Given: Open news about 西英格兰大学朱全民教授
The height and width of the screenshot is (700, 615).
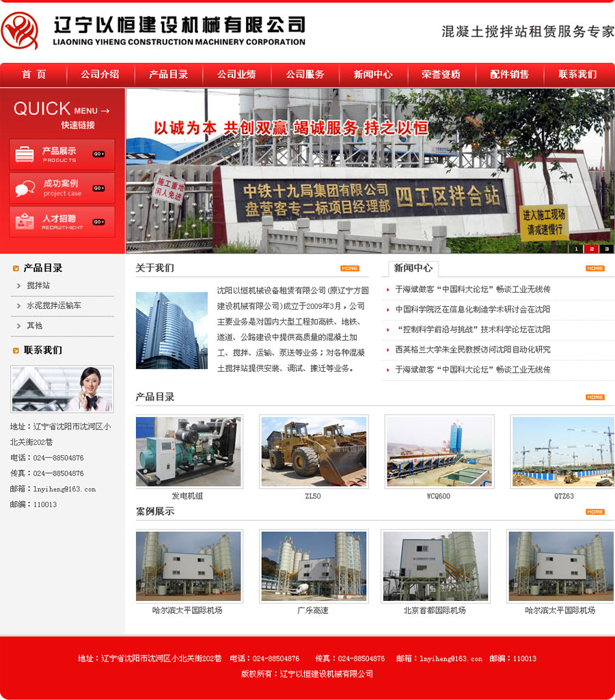Looking at the screenshot, I should tap(472, 349).
